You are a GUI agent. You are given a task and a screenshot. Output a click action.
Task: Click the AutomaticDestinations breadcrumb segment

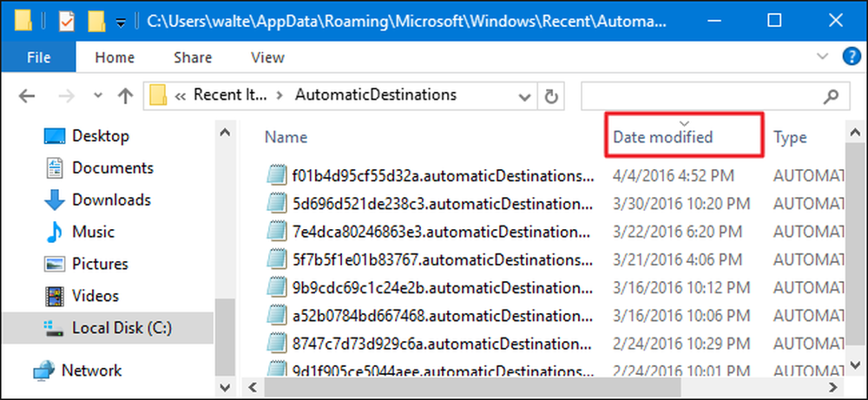click(x=376, y=95)
